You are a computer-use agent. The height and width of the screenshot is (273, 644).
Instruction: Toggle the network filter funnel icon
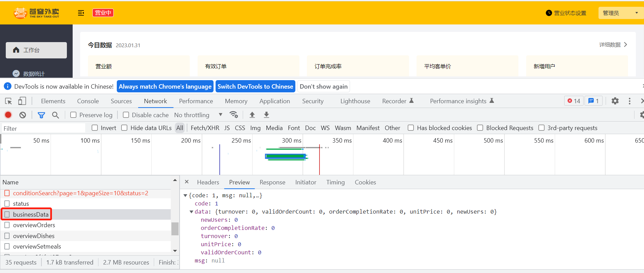click(41, 115)
